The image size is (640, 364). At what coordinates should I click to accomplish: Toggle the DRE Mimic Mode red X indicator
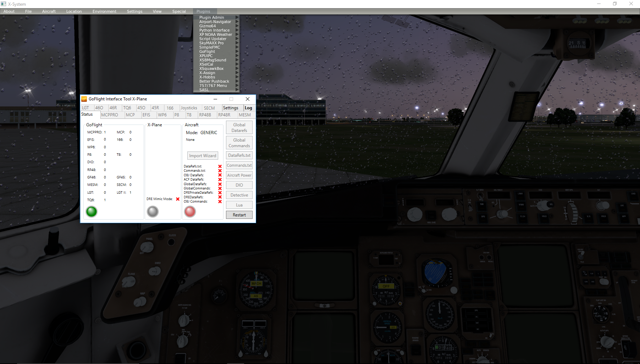[178, 199]
